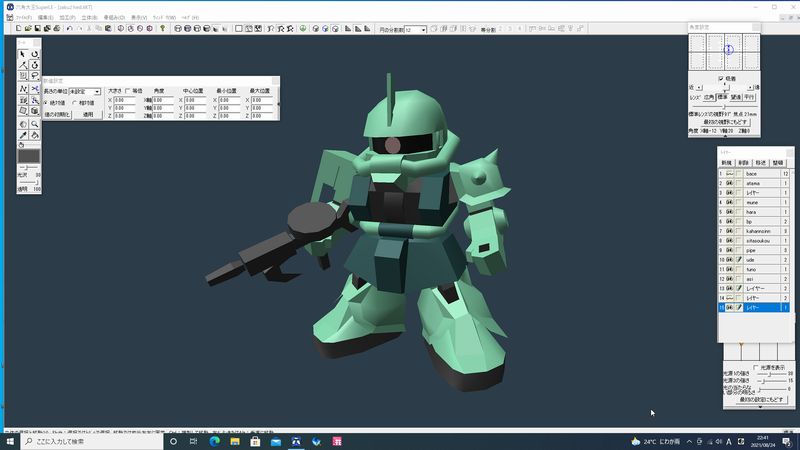Open the 立体 menu
The width and height of the screenshot is (800, 450).
[89, 17]
